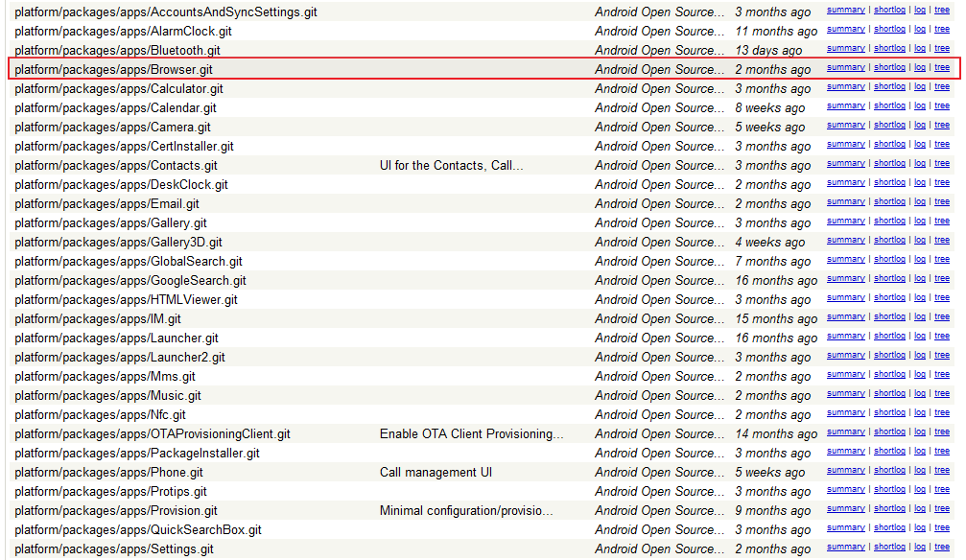This screenshot has width=966, height=560.
Task: Open the Bluetooth.git repository
Action: pos(117,51)
